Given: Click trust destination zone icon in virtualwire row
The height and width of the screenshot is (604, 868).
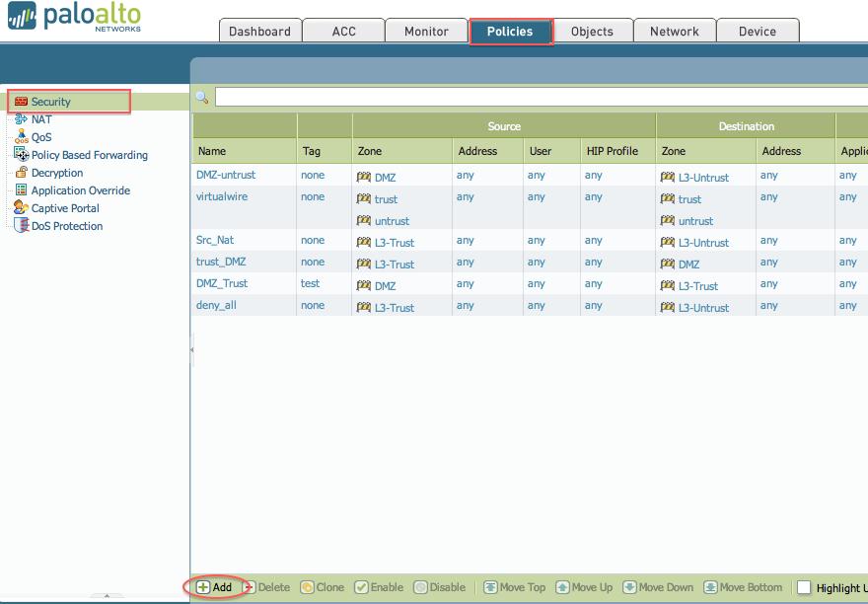Looking at the screenshot, I should point(668,198).
